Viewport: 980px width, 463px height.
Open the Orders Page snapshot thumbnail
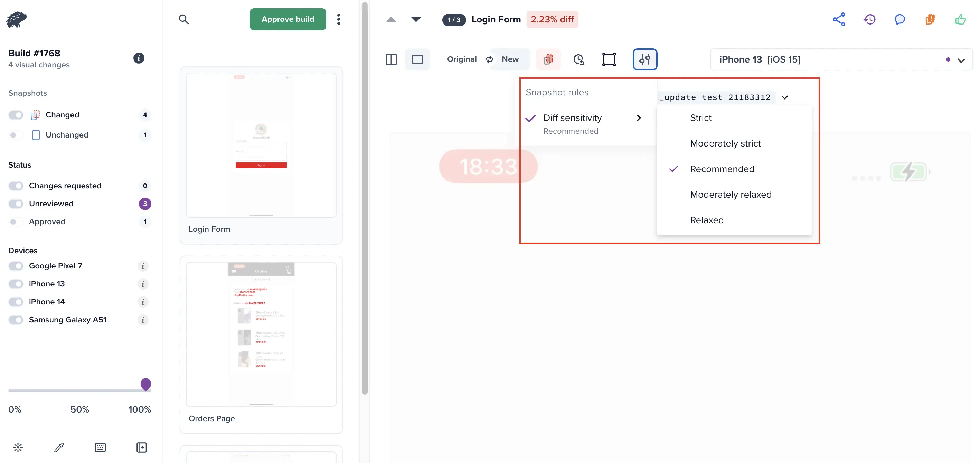click(261, 334)
